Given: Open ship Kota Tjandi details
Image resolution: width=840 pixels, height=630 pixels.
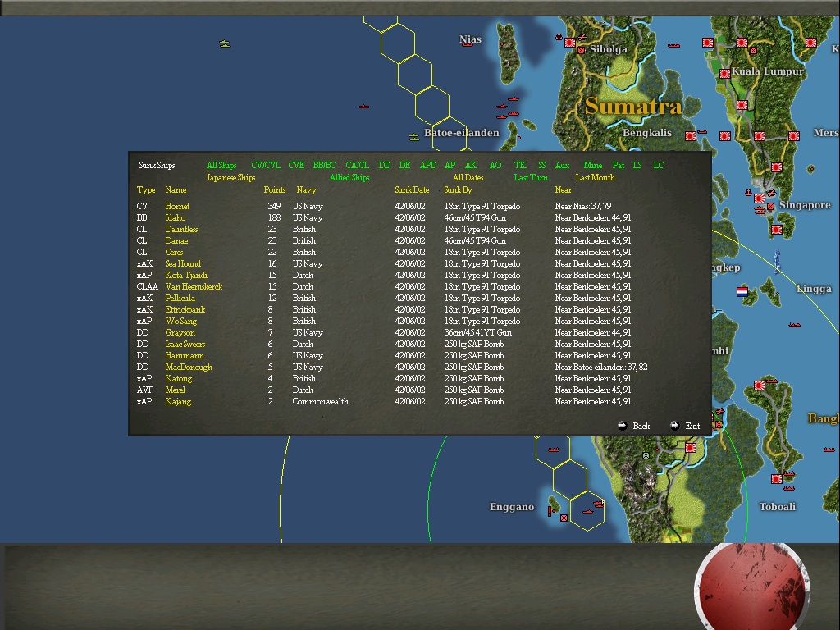Looking at the screenshot, I should click(186, 275).
